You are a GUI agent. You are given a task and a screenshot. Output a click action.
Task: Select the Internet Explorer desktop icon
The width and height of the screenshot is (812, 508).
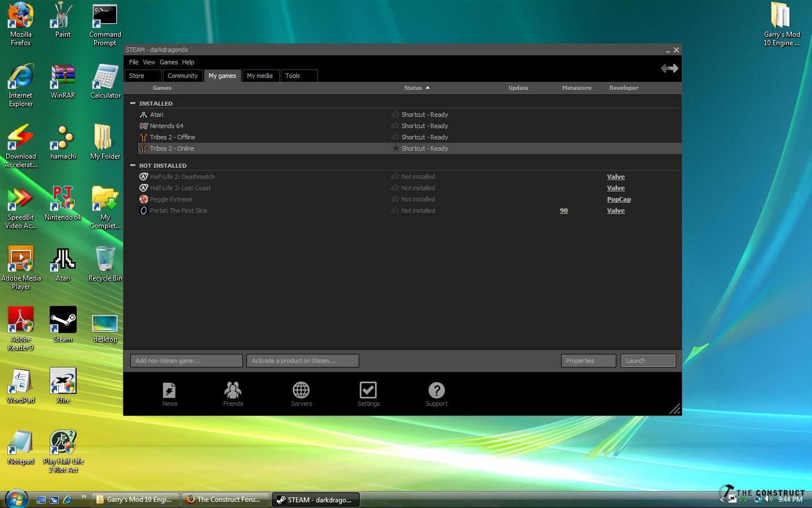point(21,85)
